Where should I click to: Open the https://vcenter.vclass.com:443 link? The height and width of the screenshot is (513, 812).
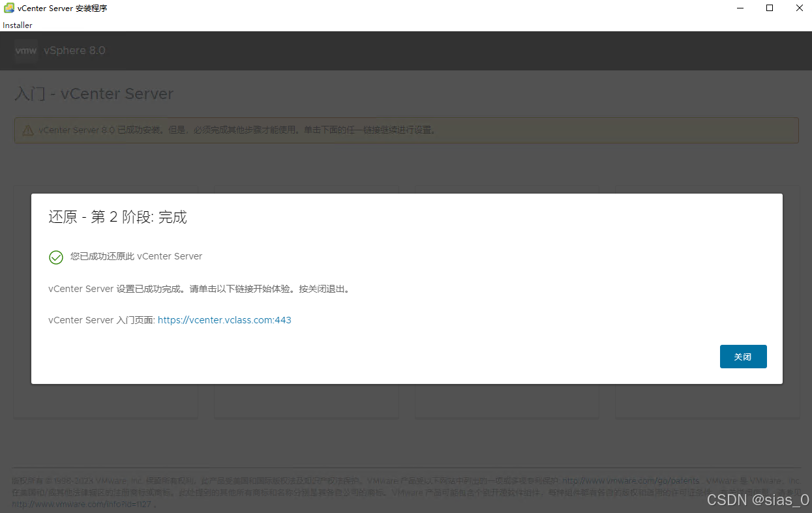pos(224,320)
